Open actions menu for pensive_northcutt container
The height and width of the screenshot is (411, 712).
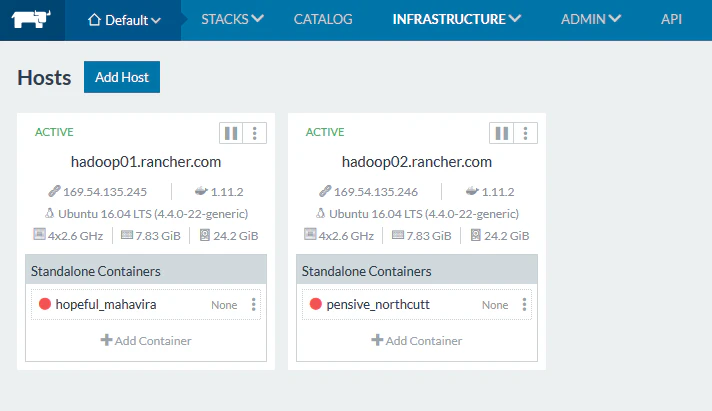click(524, 304)
